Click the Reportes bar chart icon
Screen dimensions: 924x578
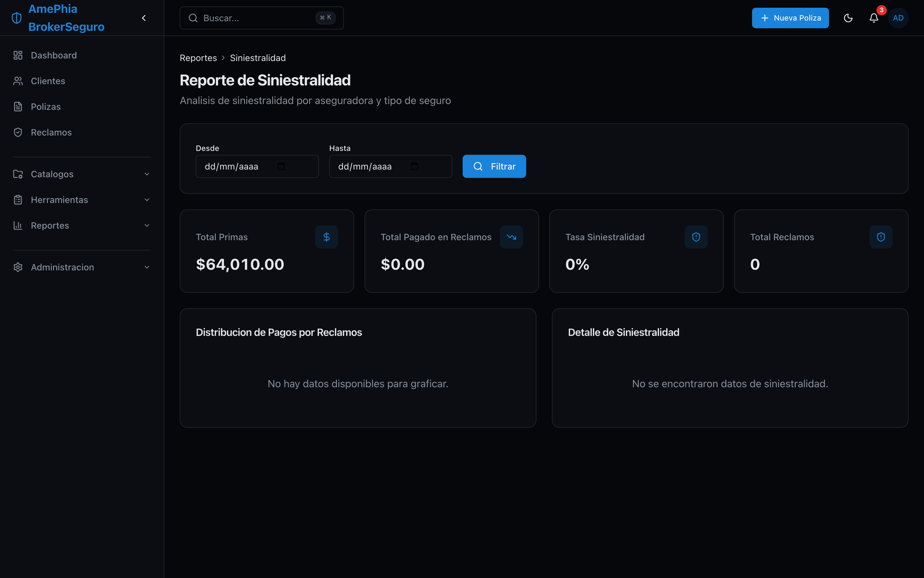(18, 225)
